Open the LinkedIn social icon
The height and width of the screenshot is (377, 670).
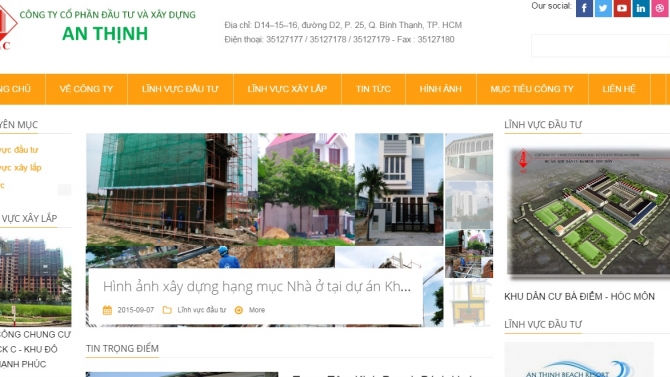coord(641,8)
